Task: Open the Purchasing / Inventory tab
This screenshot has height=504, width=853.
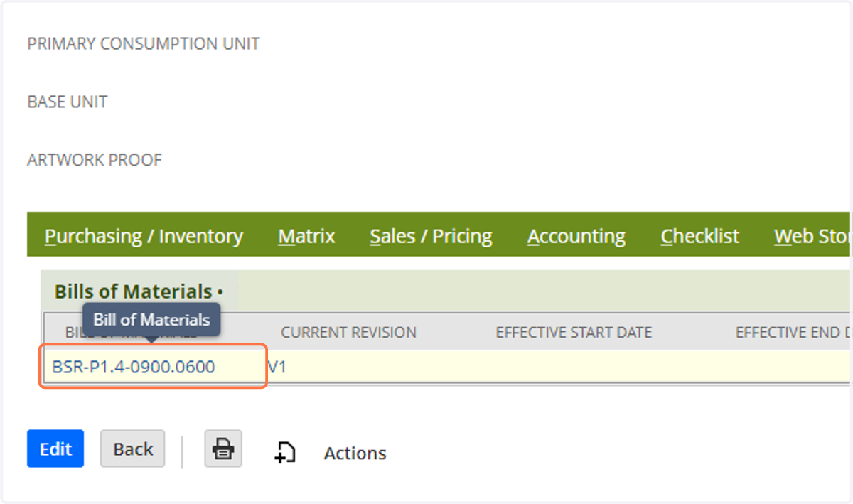Action: coord(144,237)
